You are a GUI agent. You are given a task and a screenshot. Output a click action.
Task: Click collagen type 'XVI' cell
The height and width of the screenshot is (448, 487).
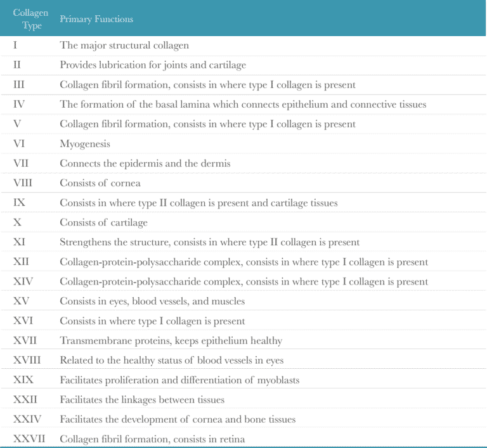(x=23, y=321)
